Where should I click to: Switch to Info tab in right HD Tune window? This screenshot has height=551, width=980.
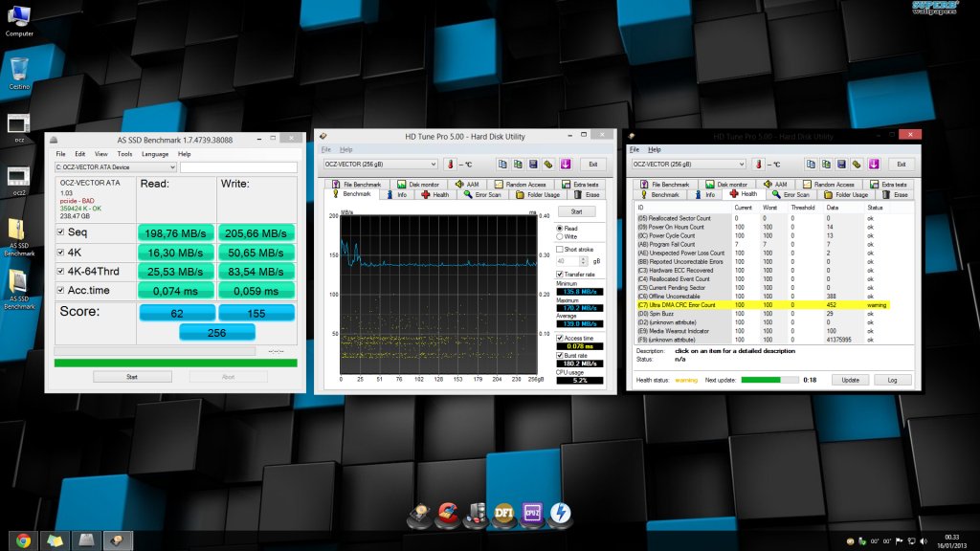705,195
